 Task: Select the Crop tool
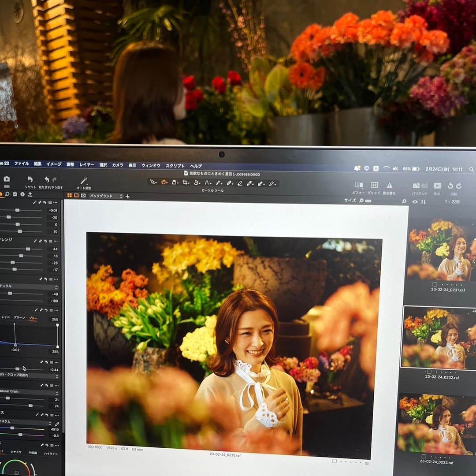(186, 182)
